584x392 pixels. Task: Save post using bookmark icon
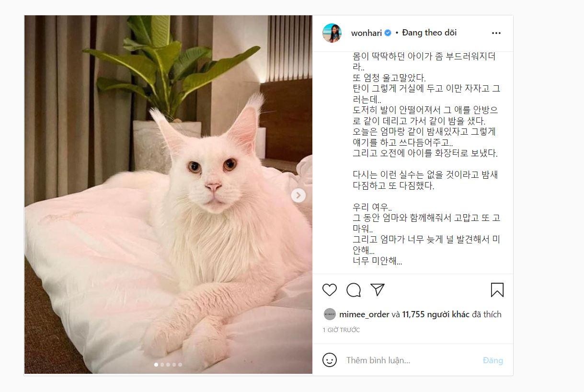click(x=497, y=290)
